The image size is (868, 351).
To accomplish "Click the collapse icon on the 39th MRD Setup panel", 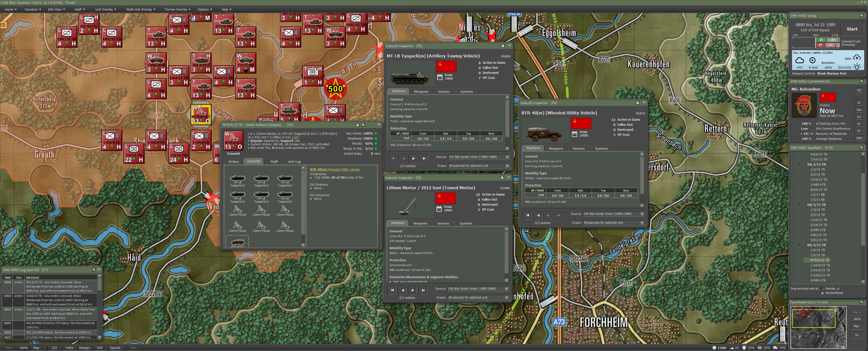I will (x=862, y=15).
